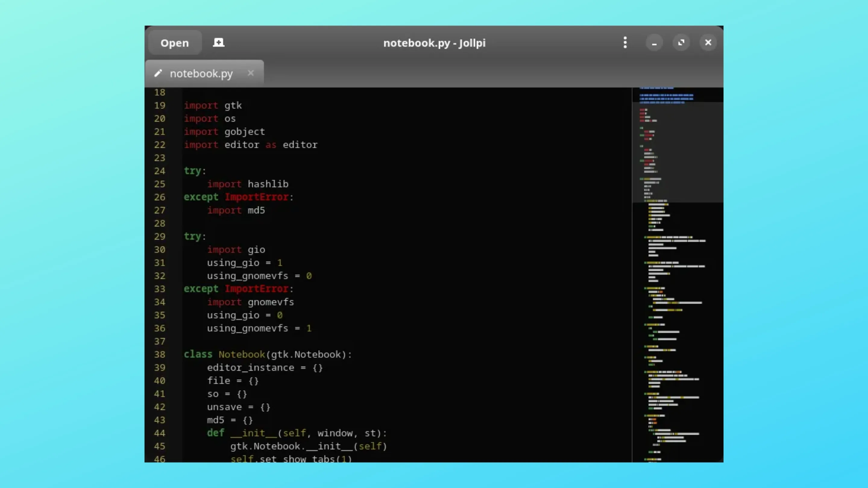The height and width of the screenshot is (488, 868).
Task: Close the notebook.py tab
Action: (x=251, y=73)
